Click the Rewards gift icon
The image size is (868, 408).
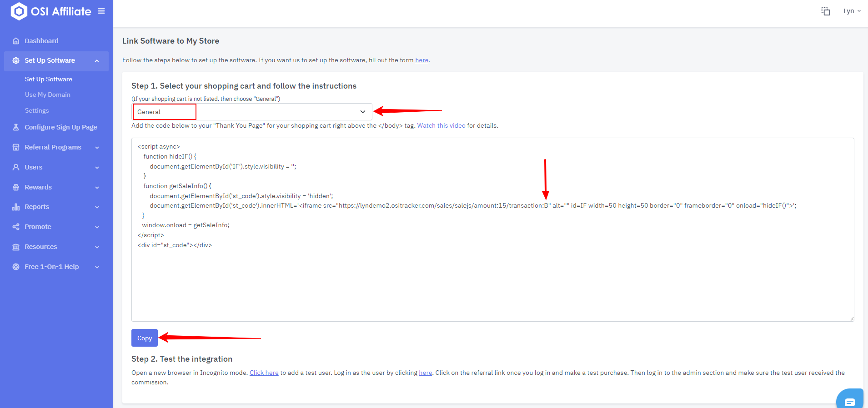tap(16, 187)
